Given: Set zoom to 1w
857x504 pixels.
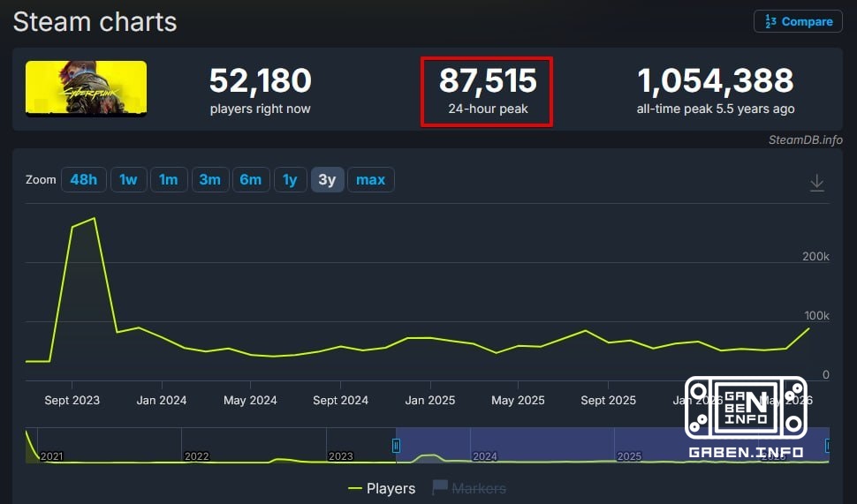Looking at the screenshot, I should click(x=128, y=180).
